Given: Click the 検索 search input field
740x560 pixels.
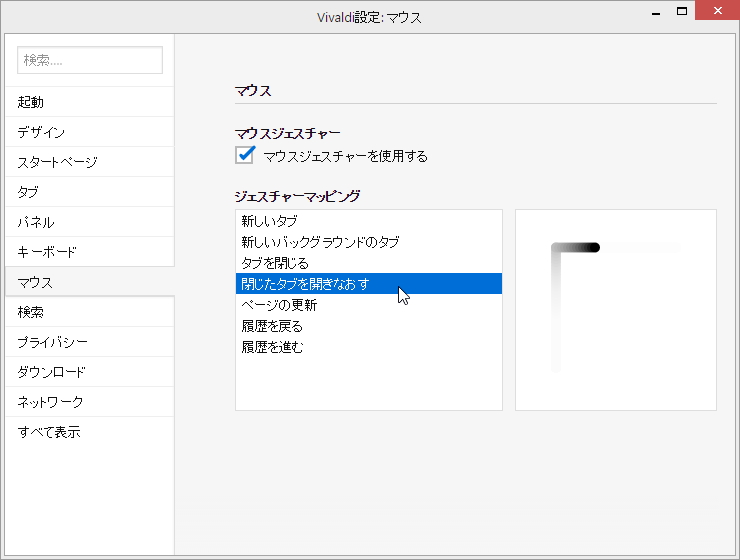Looking at the screenshot, I should coord(90,60).
